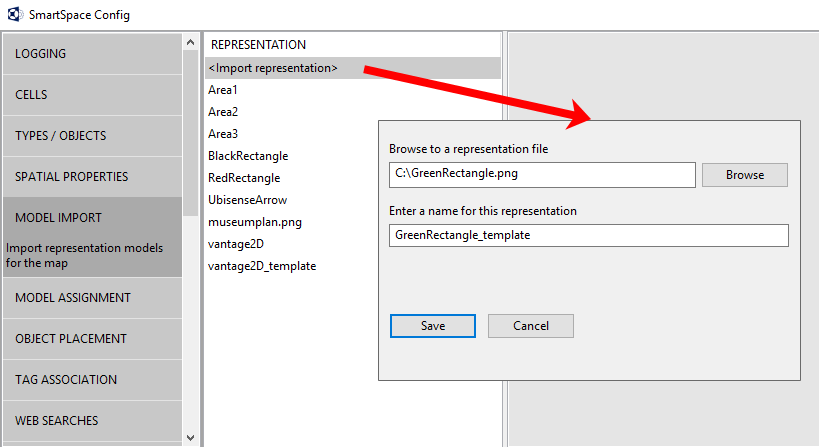Select <Import representation> in the list
The image size is (819, 447).
click(x=353, y=68)
